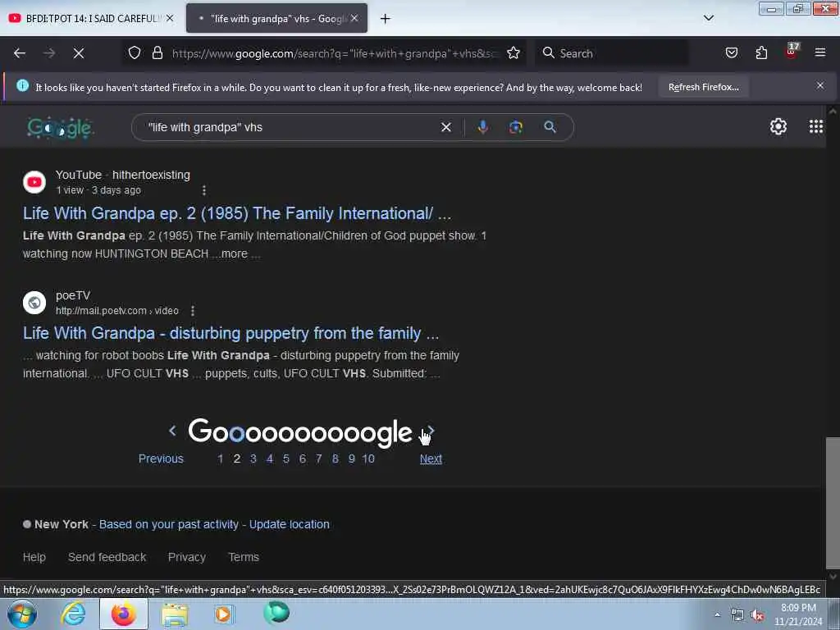Viewport: 840px width, 630px height.
Task: Open Google quick settings gear
Action: [778, 127]
